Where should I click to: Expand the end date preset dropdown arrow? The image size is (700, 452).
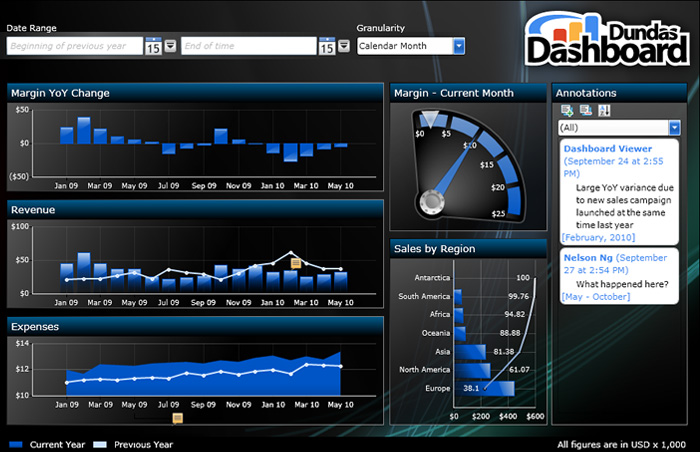click(343, 46)
